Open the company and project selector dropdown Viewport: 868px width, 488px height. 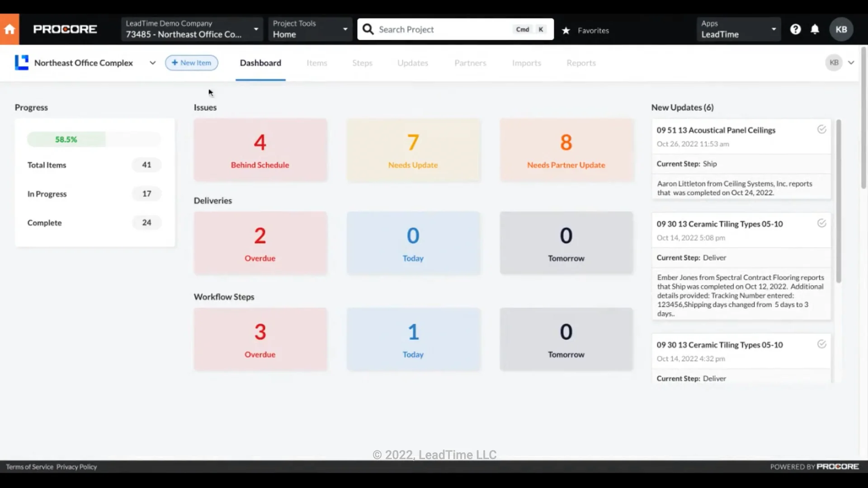click(x=192, y=29)
